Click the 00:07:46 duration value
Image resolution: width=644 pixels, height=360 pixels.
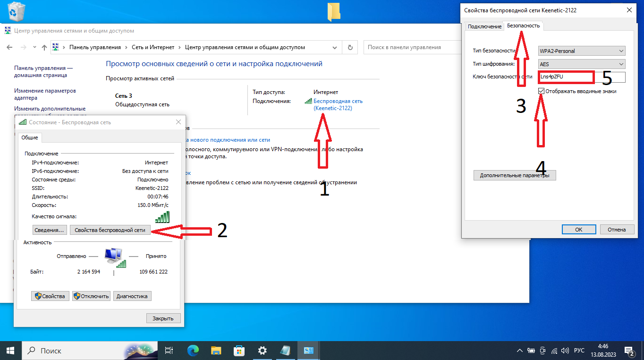click(x=158, y=197)
